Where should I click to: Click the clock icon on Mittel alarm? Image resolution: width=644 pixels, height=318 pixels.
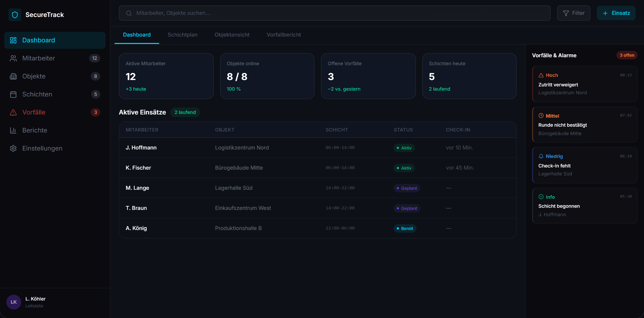pos(541,116)
